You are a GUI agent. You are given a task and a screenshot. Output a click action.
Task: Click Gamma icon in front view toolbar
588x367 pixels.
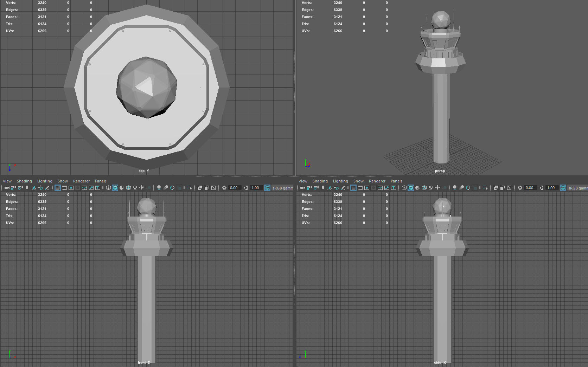[245, 188]
